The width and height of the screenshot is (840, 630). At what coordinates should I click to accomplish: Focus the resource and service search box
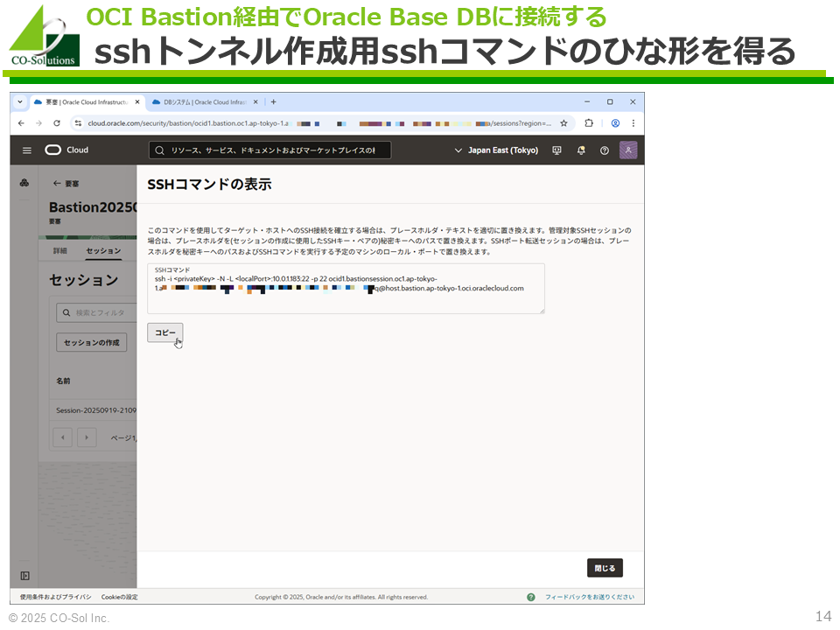269,150
